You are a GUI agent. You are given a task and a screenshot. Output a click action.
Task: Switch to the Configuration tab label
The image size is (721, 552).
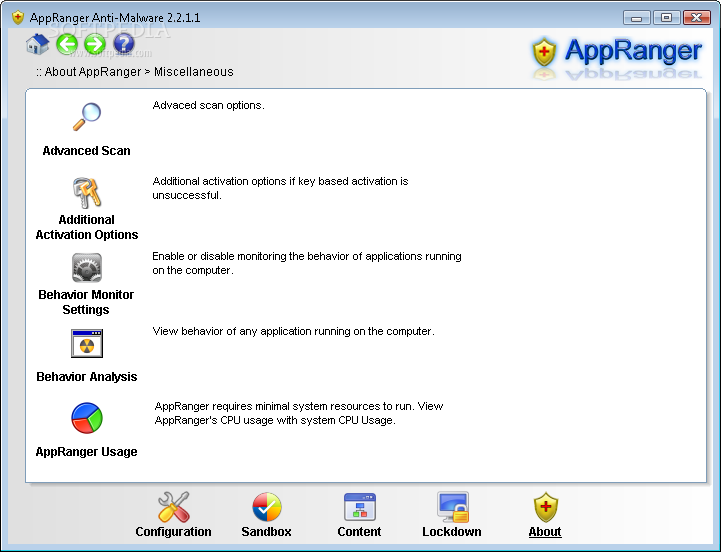point(173,532)
